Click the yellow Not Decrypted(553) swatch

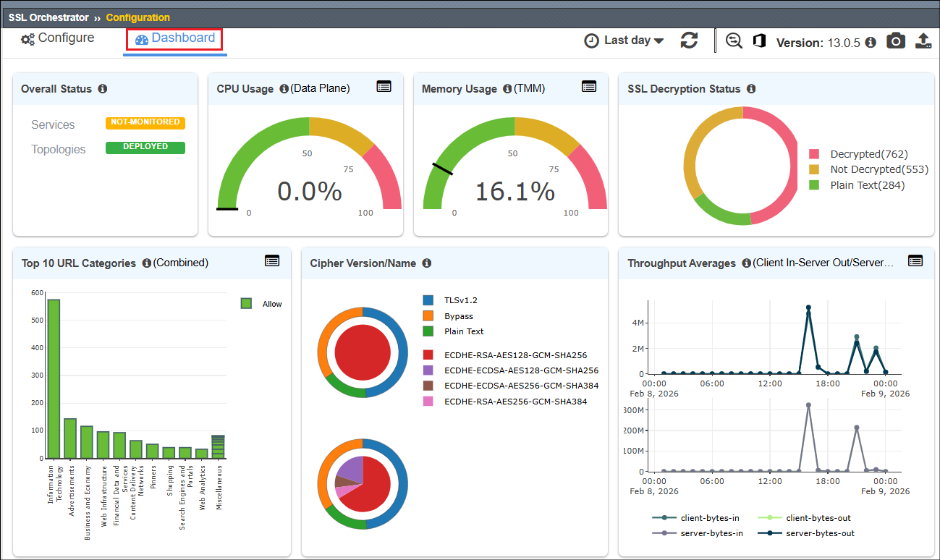coord(814,169)
